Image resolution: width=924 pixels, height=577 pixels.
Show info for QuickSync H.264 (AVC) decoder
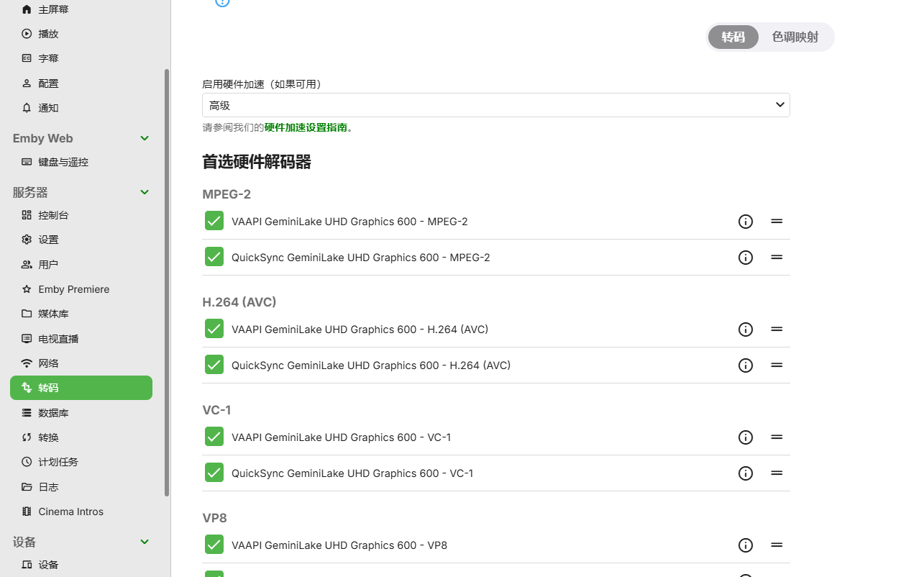point(746,365)
